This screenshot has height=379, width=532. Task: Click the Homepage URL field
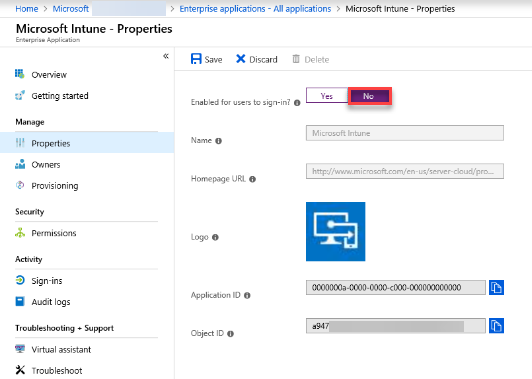[405, 171]
